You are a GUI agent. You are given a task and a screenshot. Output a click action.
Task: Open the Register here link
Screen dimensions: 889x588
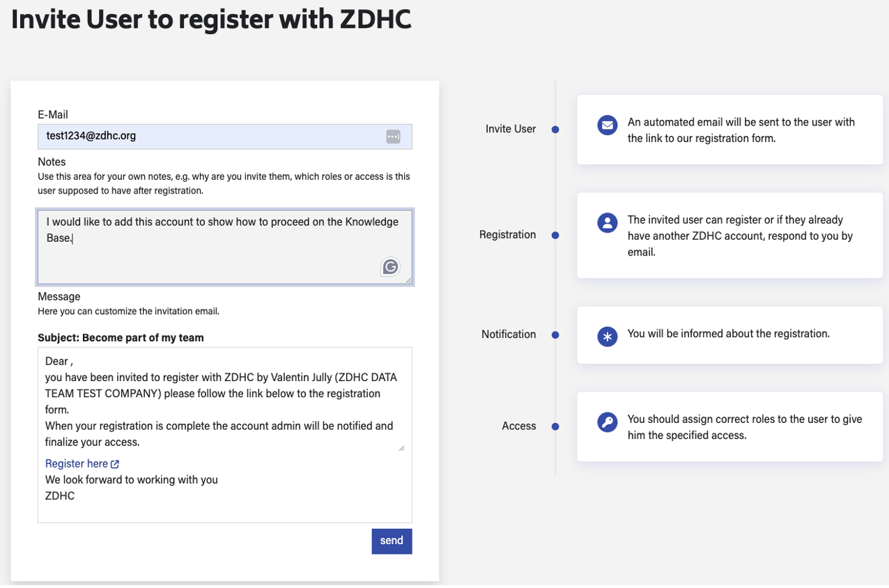77,464
